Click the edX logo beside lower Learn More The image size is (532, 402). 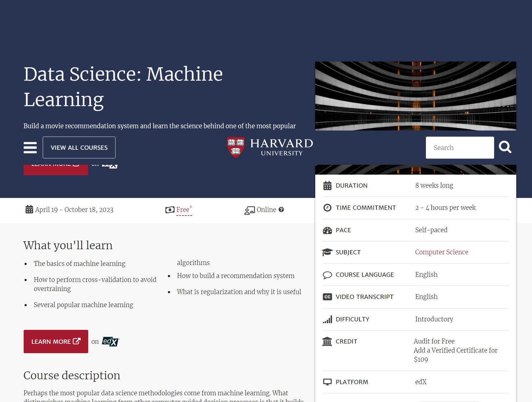pos(111,342)
